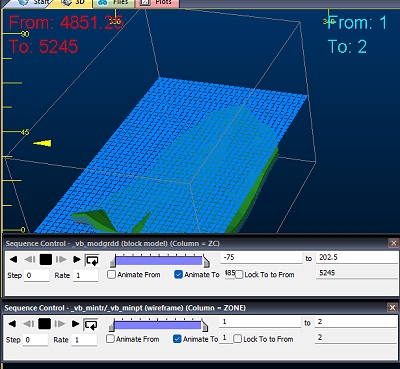Switch to the Plots tab
Image resolution: width=400 pixels, height=369 pixels.
coord(157,3)
